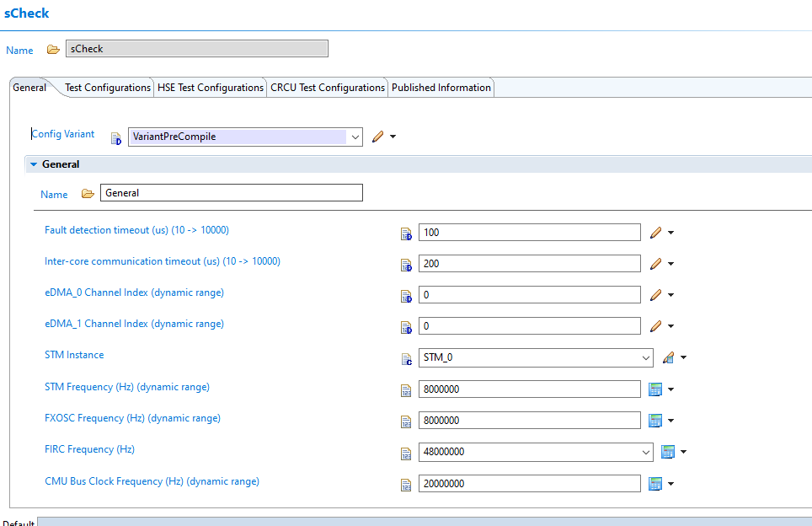This screenshot has height=526, width=812.
Task: Click the pencil icon for eDMA_1 Channel Index
Action: (655, 326)
